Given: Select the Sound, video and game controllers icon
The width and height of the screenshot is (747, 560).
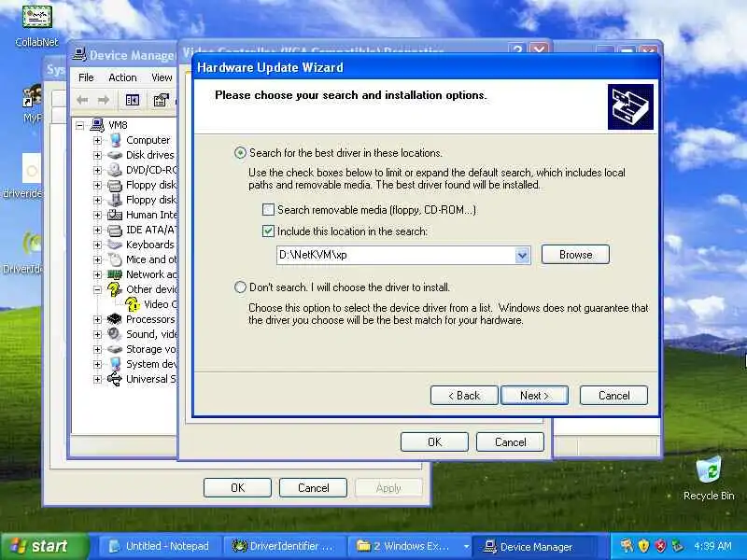Looking at the screenshot, I should click(115, 334).
